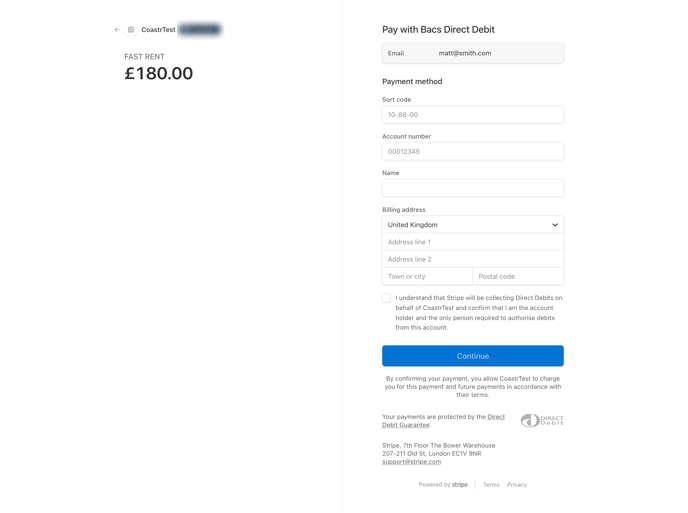Click the CoastrTest merchant store icon
688x513 pixels.
tap(131, 30)
